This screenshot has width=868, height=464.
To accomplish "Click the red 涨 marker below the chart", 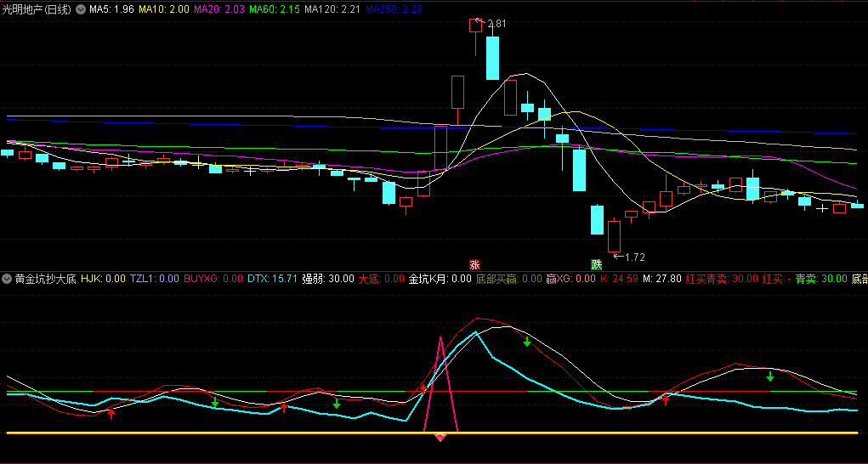I will pyautogui.click(x=474, y=264).
